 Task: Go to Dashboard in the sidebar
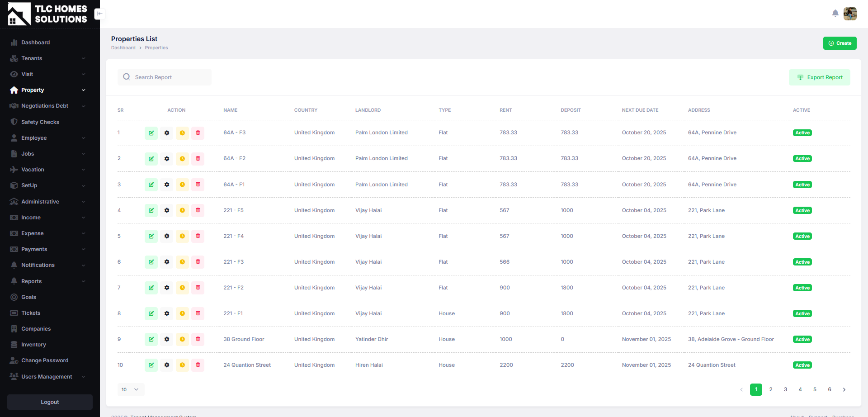35,43
